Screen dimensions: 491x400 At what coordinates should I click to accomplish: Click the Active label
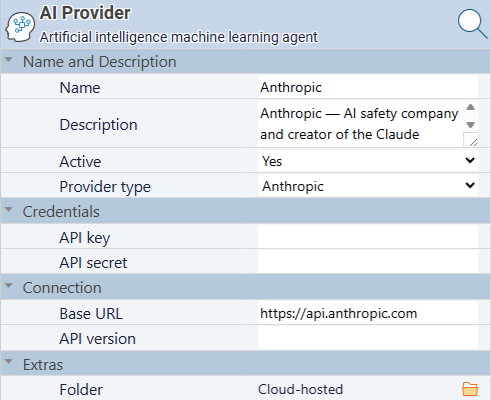pyautogui.click(x=80, y=162)
